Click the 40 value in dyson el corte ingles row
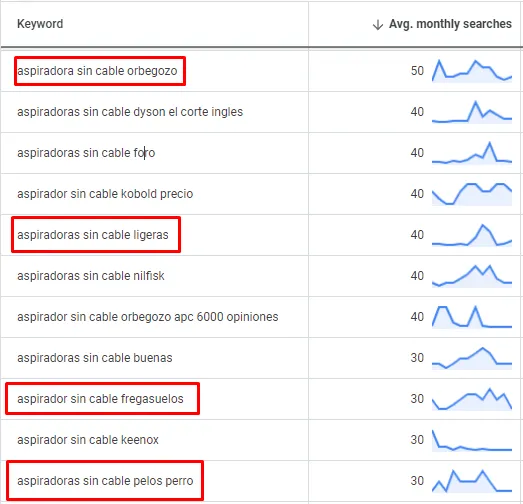Viewport: 523px width, 504px height. click(x=417, y=112)
